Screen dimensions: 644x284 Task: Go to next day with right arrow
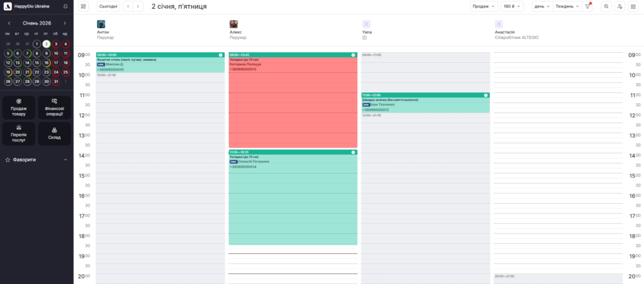click(x=138, y=6)
